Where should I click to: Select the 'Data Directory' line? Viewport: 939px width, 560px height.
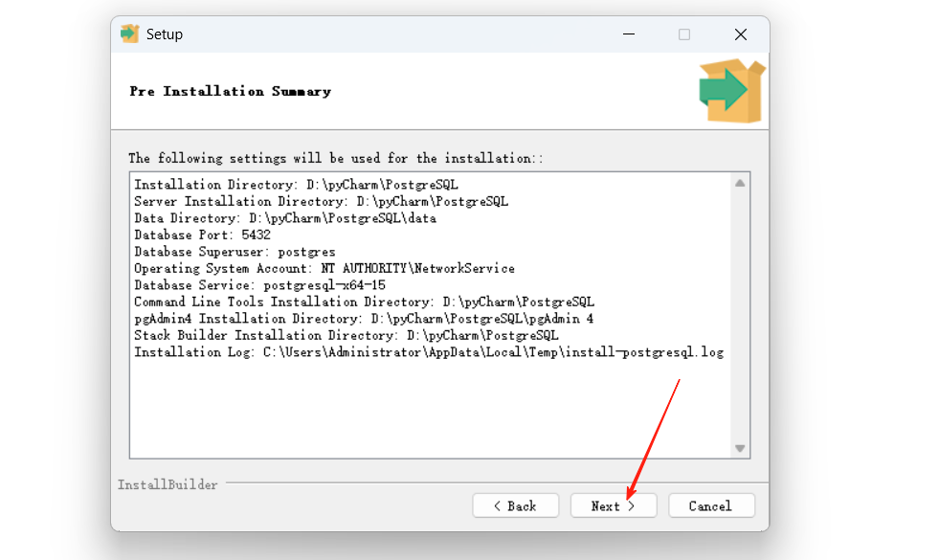285,218
